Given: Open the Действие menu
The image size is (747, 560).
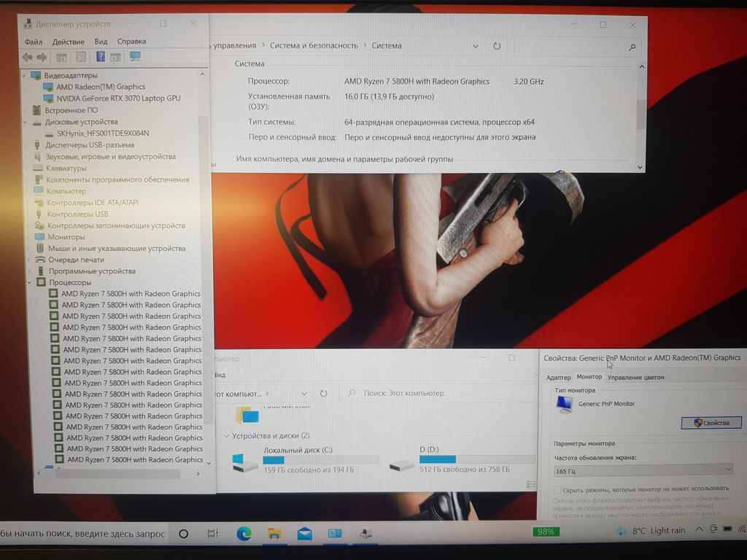Looking at the screenshot, I should pyautogui.click(x=69, y=42).
